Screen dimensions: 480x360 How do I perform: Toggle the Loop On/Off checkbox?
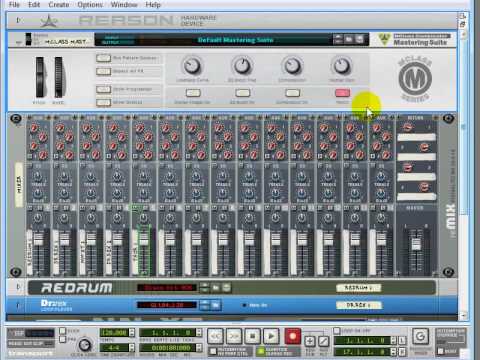coord(337,331)
